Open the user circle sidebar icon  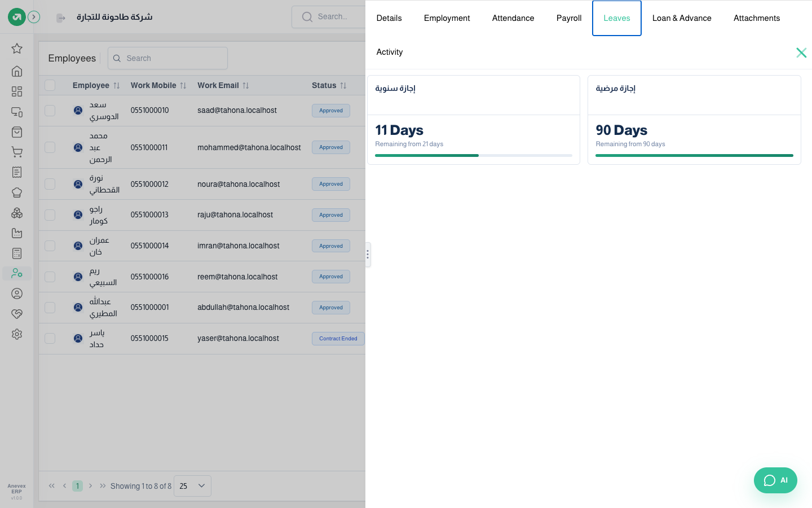(17, 294)
